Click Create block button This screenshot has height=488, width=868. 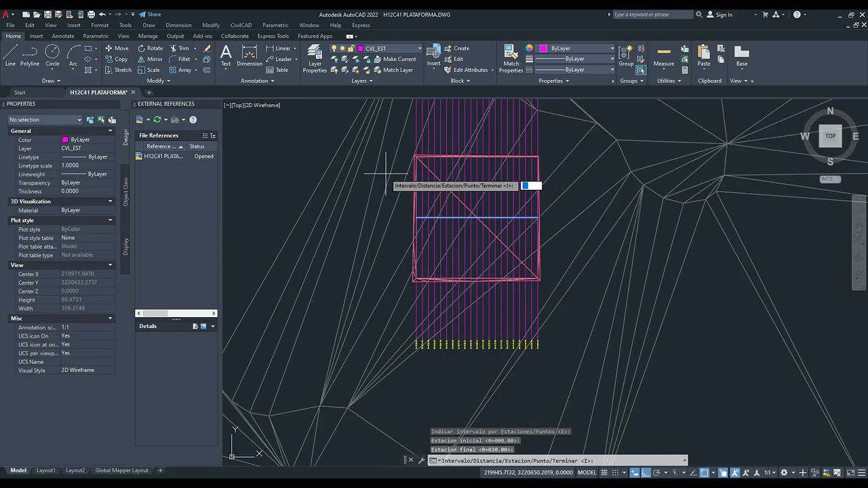tap(456, 48)
